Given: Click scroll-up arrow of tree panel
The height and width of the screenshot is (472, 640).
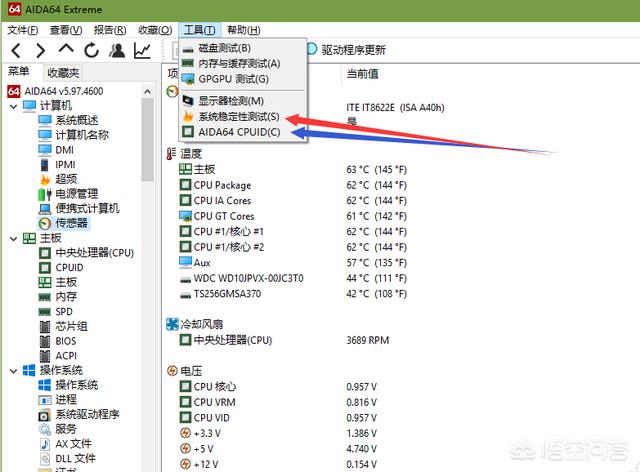Looking at the screenshot, I should 147,91.
